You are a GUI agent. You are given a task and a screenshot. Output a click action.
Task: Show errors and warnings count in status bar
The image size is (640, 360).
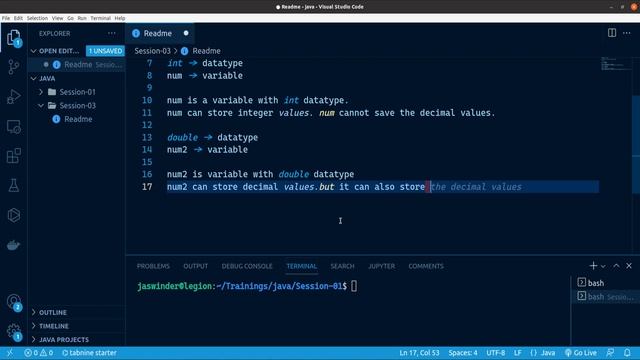point(38,353)
